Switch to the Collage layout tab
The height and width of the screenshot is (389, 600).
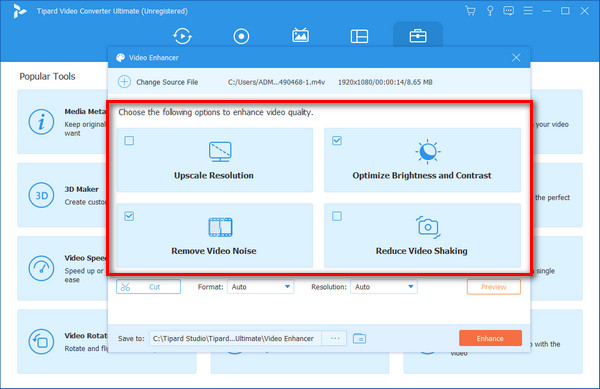[x=359, y=36]
